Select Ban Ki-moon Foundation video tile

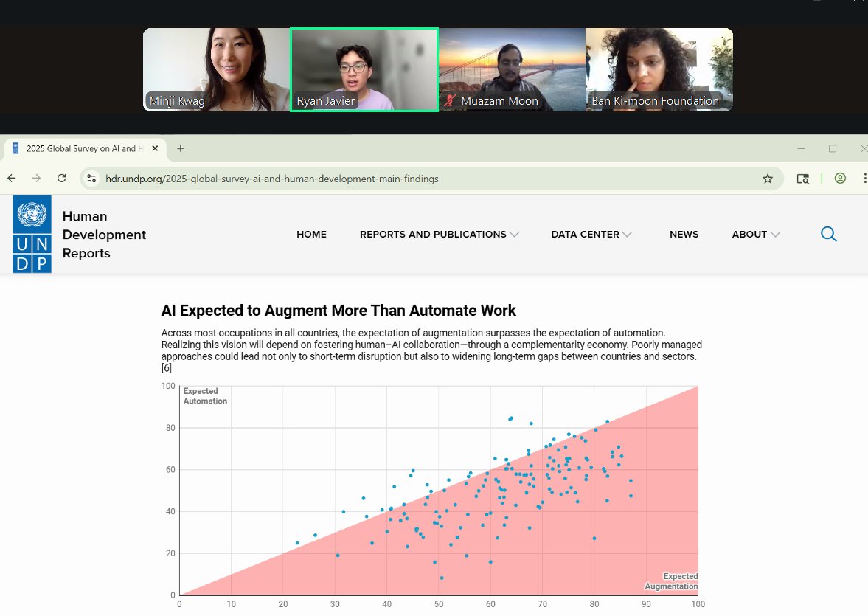659,70
